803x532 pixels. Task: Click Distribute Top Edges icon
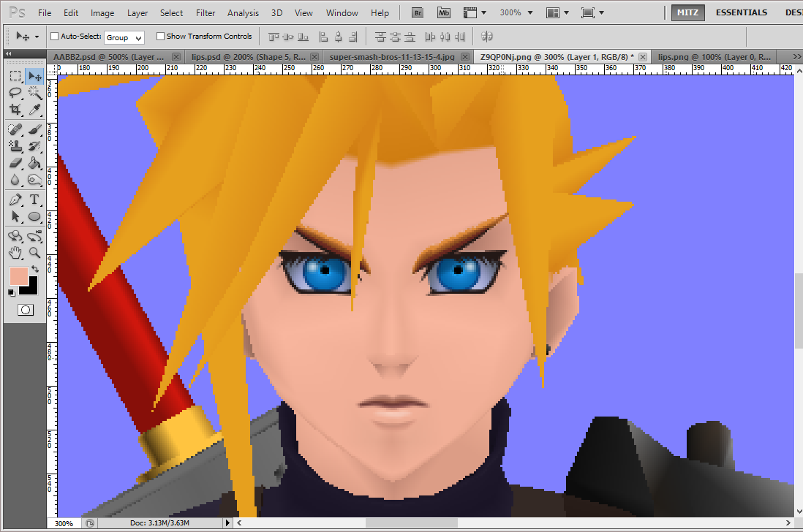pos(380,37)
